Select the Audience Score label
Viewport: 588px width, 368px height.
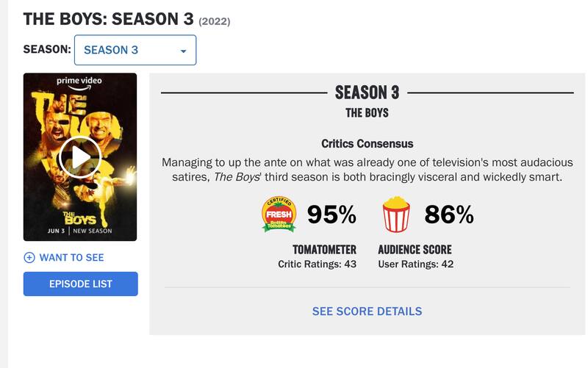(x=415, y=250)
